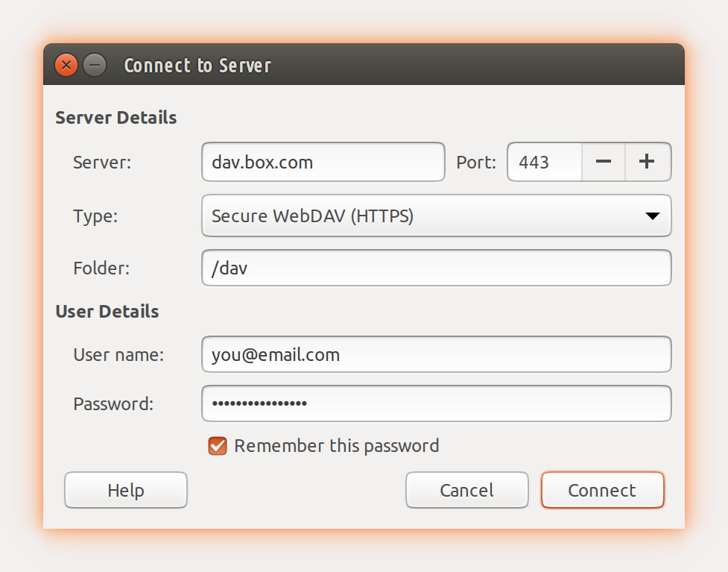Click the User name field
The height and width of the screenshot is (572, 728).
437,354
